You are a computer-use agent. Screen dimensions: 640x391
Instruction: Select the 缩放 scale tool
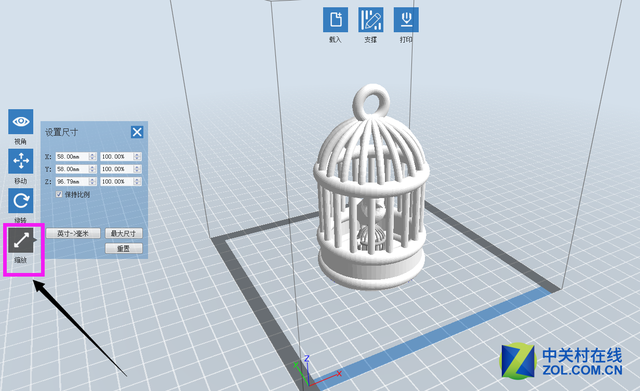(21, 240)
